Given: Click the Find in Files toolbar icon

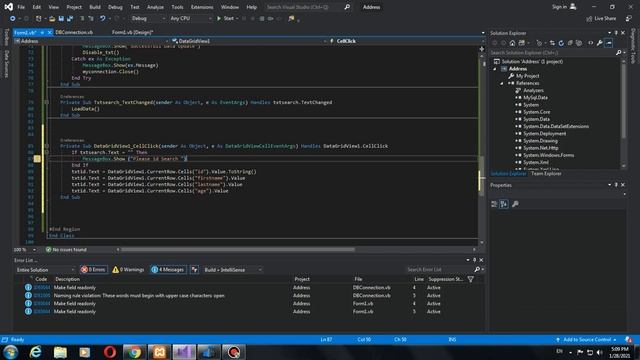Looking at the screenshot, I should pos(291,19).
